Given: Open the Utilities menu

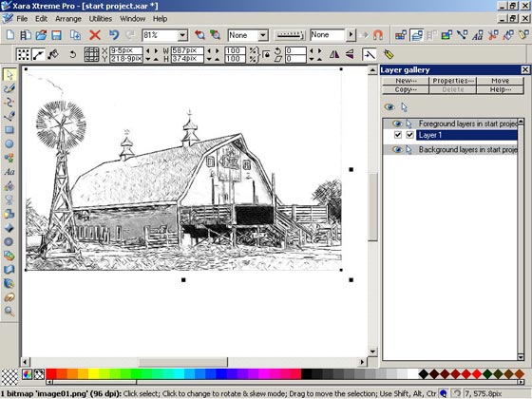Looking at the screenshot, I should tap(101, 19).
